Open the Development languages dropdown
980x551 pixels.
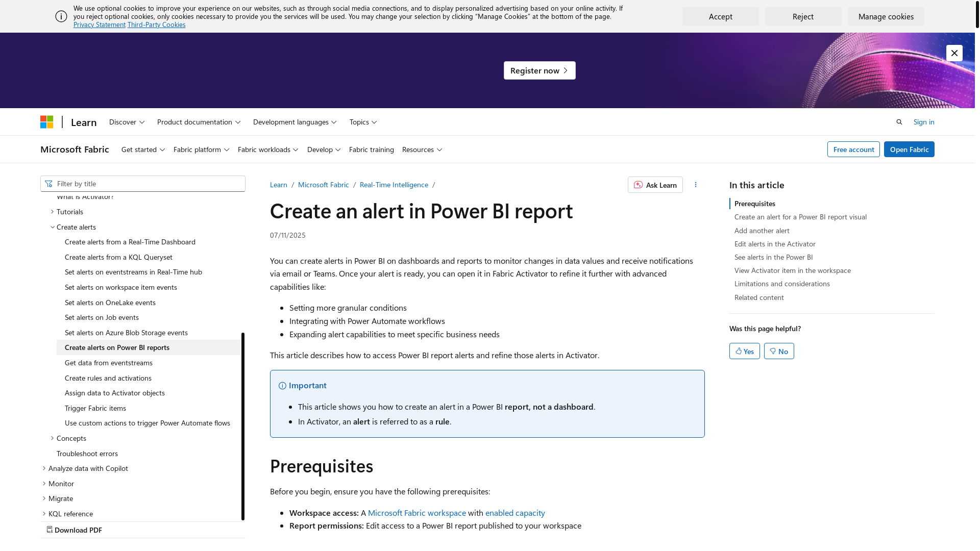pos(295,122)
